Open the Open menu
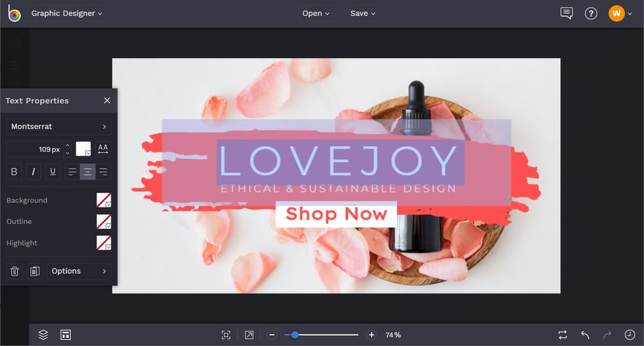This screenshot has height=346, width=644. coord(315,13)
